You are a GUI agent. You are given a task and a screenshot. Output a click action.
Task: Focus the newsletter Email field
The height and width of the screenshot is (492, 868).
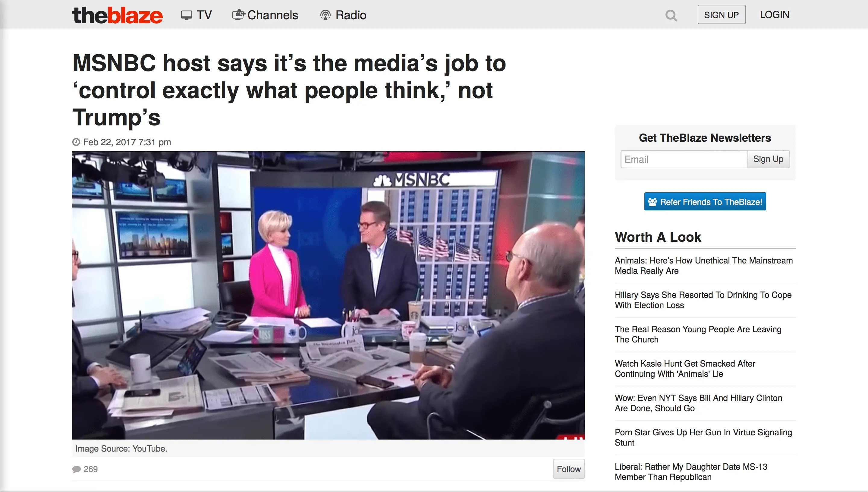pyautogui.click(x=684, y=159)
